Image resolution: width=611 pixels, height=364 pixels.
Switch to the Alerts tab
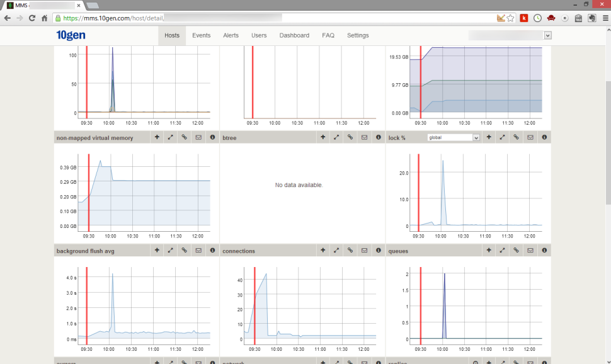point(231,35)
